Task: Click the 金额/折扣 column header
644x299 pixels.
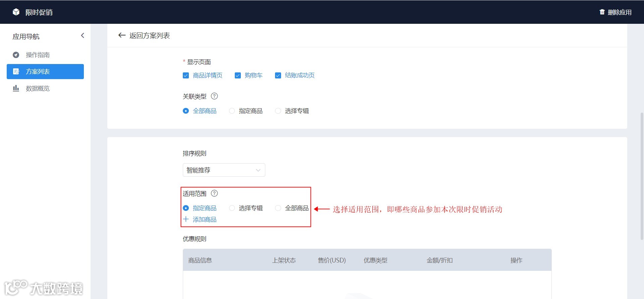Action: click(440, 260)
